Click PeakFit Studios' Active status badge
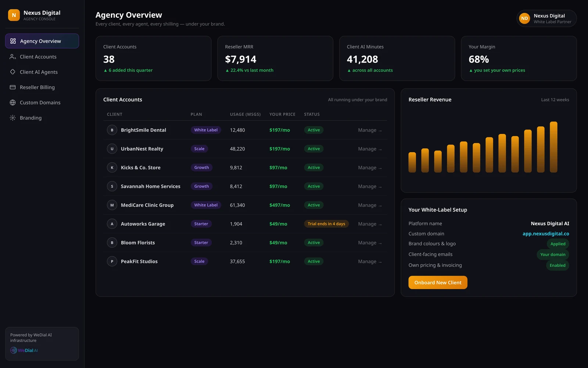Screen dimensions: 588x368 313,261
